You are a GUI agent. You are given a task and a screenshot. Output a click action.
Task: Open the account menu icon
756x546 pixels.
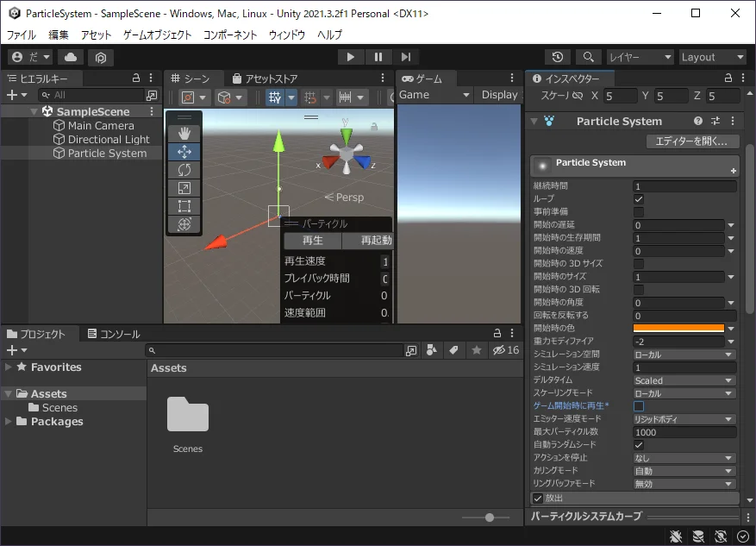coord(30,57)
